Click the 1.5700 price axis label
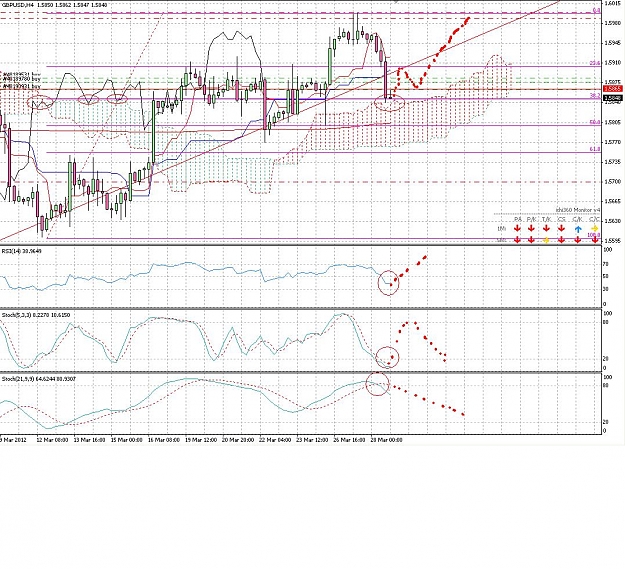 coord(612,182)
